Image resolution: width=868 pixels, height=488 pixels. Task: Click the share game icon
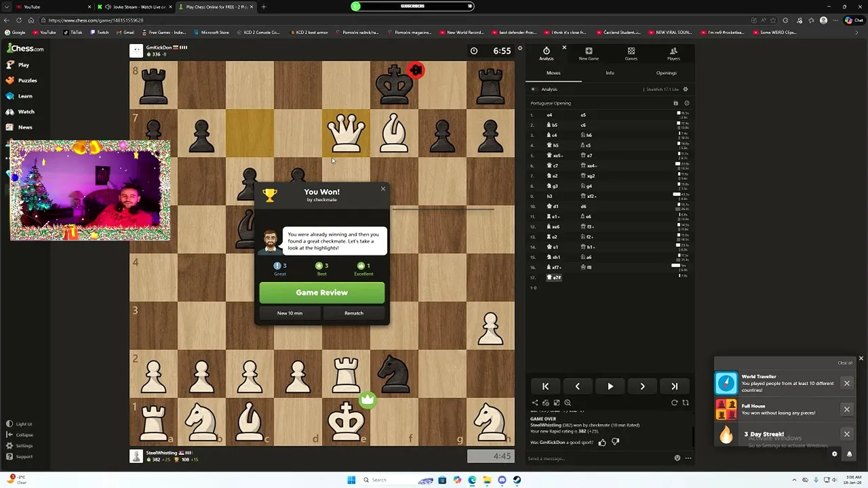click(534, 403)
